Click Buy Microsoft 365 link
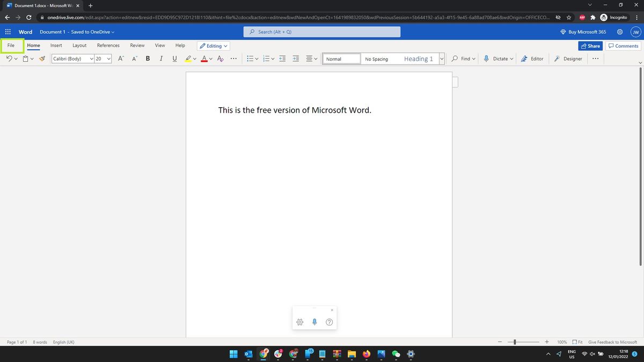644x362 pixels. [x=583, y=32]
